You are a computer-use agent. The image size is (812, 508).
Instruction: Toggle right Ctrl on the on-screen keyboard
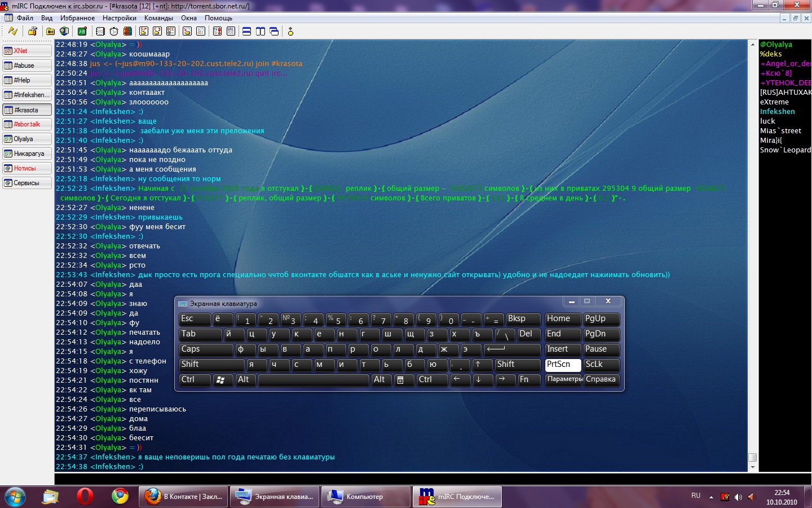(432, 380)
